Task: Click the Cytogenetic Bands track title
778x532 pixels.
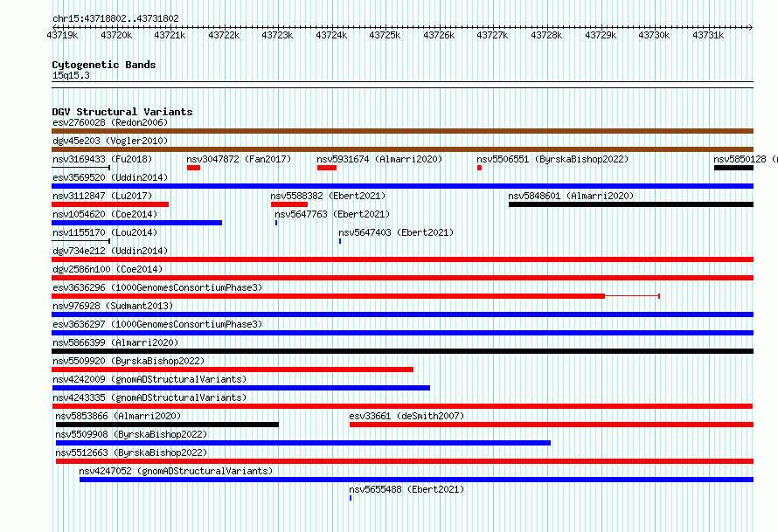Action: click(x=104, y=65)
